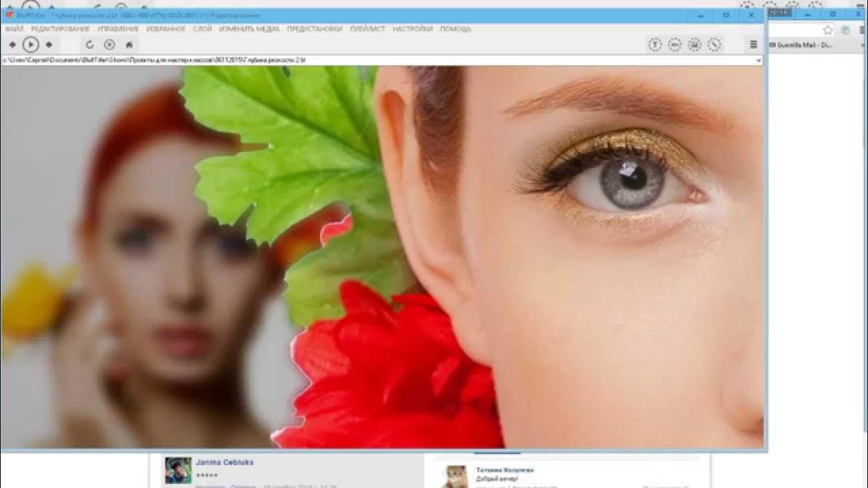The image size is (868, 488).
Task: Expand the file path dropdown arrow
Action: (x=758, y=60)
